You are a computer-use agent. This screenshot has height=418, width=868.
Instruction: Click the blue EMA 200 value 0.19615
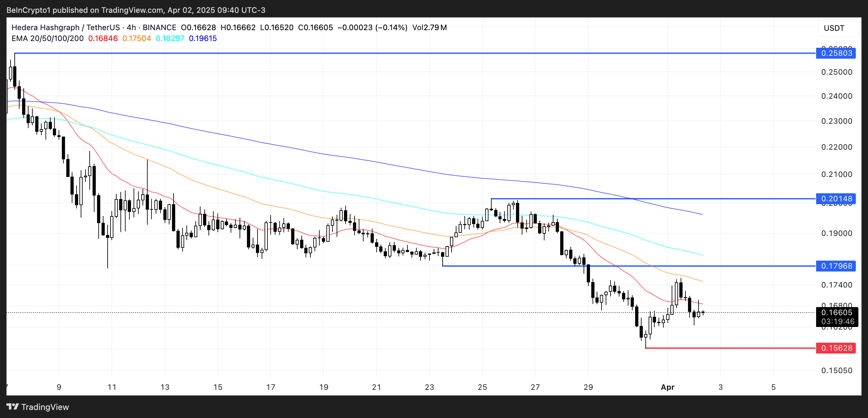(x=203, y=38)
